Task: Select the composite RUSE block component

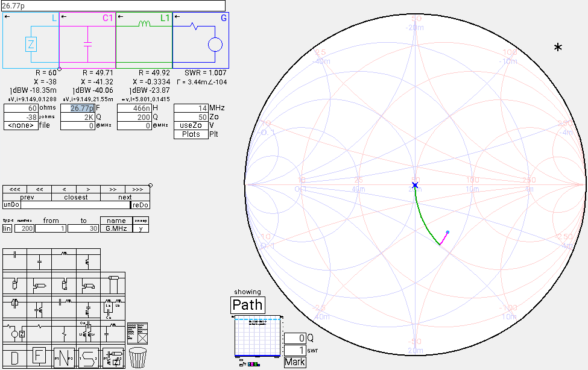Action: (x=113, y=357)
